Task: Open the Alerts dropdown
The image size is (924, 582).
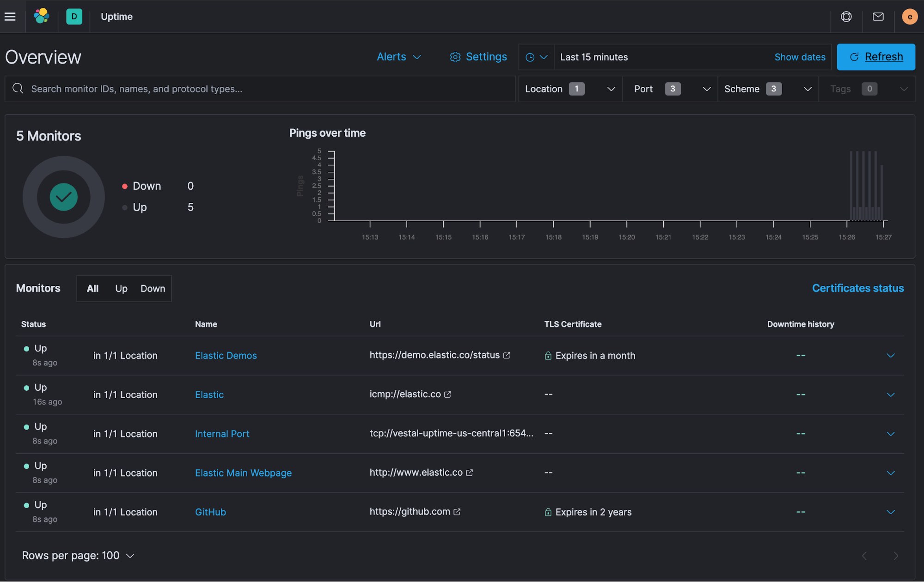Action: point(399,57)
